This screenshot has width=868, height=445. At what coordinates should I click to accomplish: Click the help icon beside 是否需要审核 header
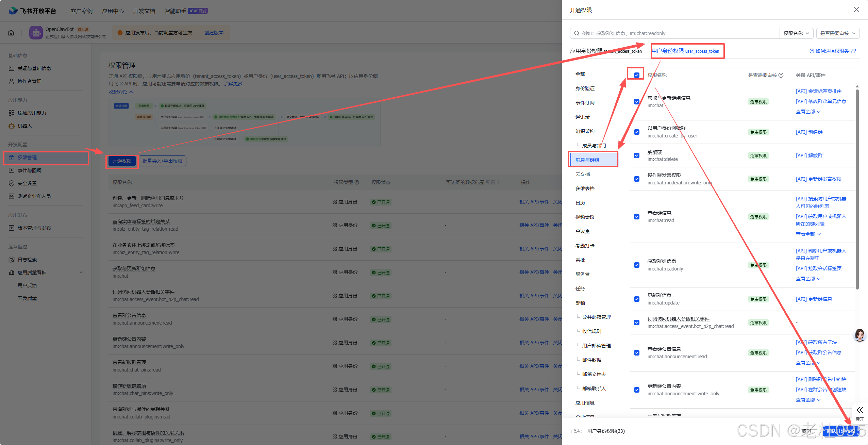(x=781, y=75)
